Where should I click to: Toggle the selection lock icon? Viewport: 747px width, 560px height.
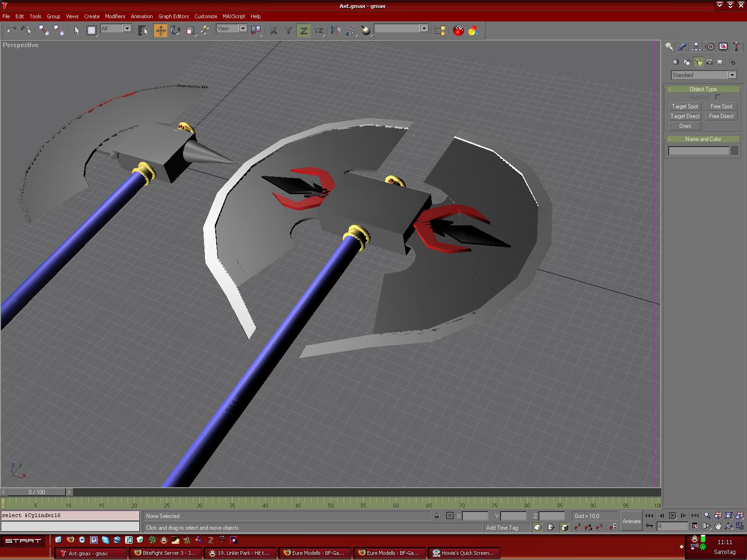[437, 516]
